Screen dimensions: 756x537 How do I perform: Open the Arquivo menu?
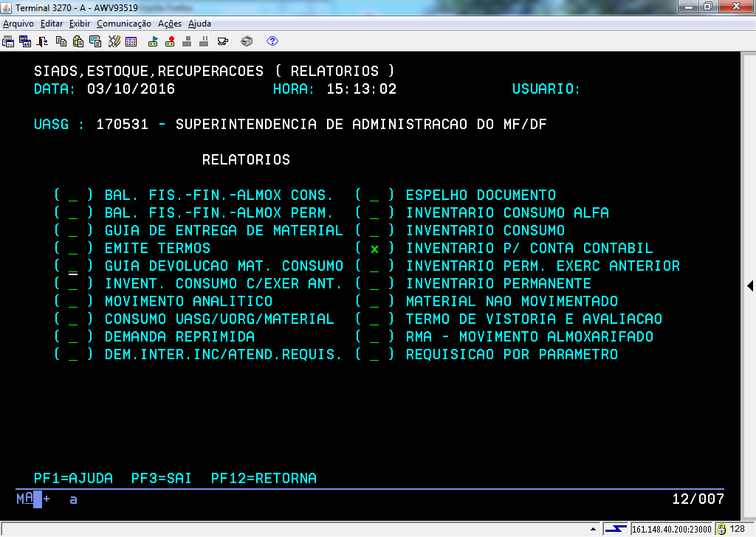click(x=18, y=24)
